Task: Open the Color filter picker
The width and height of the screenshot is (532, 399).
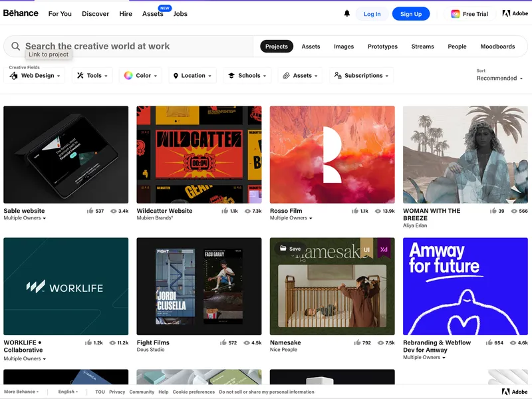Action: point(140,76)
